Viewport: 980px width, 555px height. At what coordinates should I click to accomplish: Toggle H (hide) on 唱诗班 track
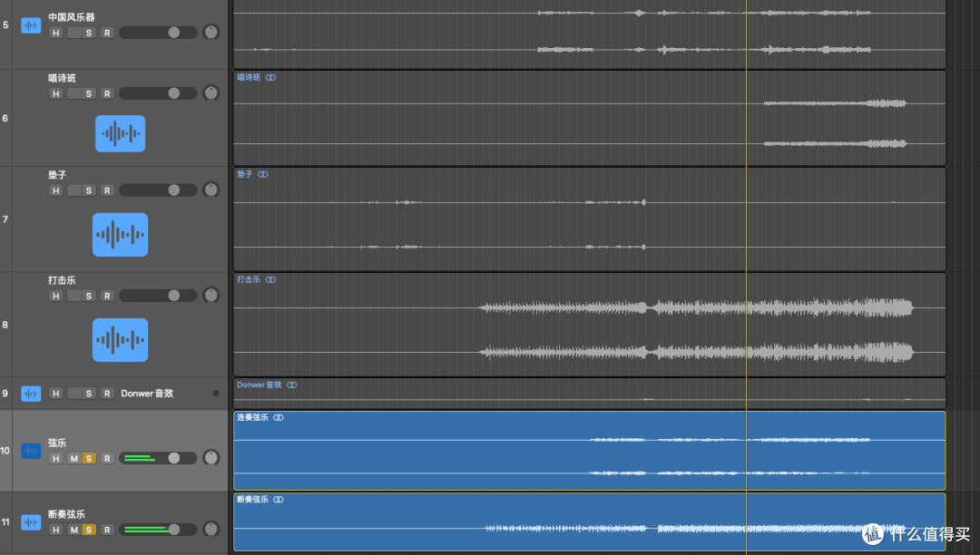[56, 93]
